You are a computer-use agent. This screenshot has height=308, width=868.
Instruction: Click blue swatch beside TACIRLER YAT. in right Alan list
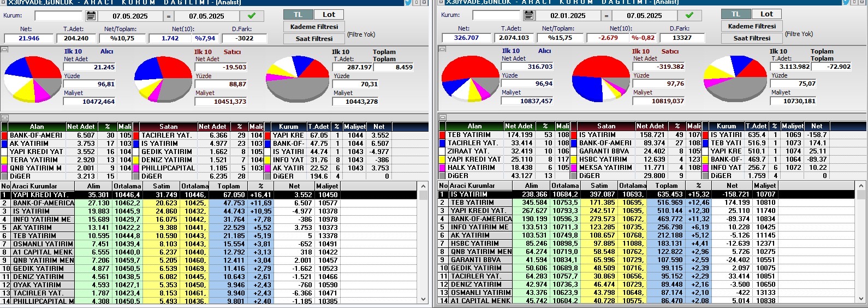coord(442,143)
